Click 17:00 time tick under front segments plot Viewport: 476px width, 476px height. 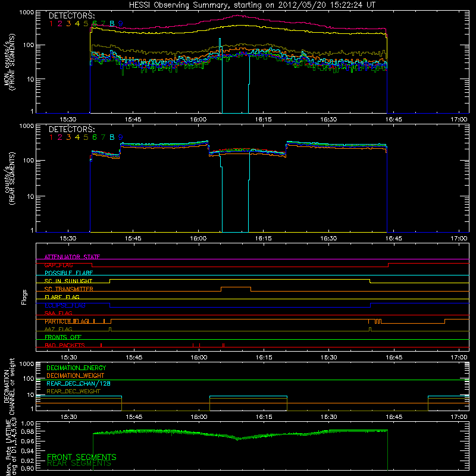coord(459,120)
